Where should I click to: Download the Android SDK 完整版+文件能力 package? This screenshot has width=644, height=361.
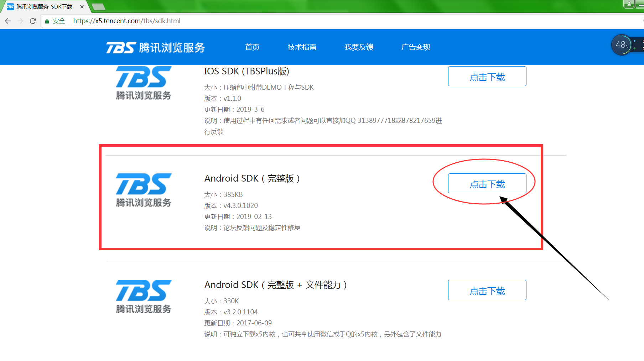coord(487,290)
